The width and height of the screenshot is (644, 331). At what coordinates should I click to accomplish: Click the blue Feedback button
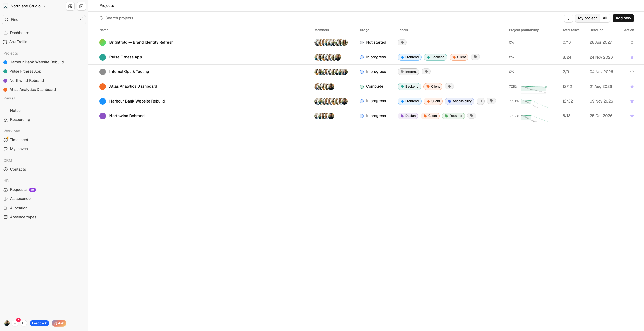(x=39, y=323)
